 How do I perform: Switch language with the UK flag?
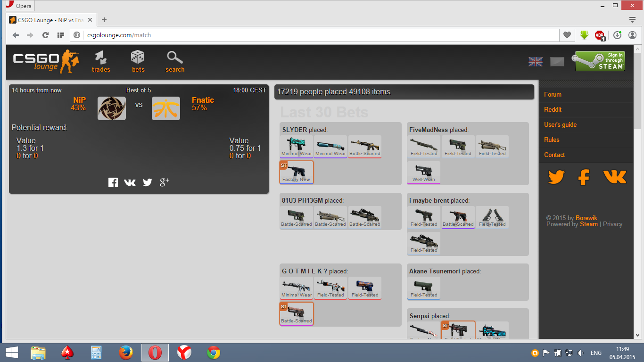click(536, 62)
